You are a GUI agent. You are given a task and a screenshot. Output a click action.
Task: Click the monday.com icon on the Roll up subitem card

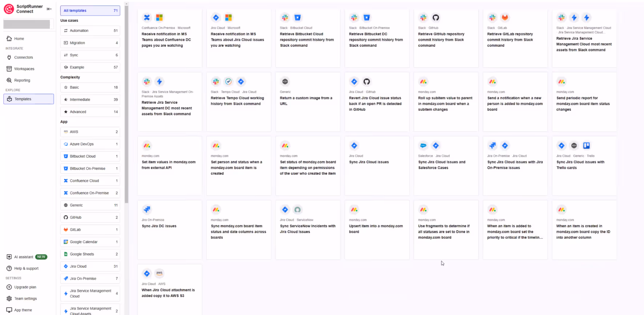click(x=423, y=81)
